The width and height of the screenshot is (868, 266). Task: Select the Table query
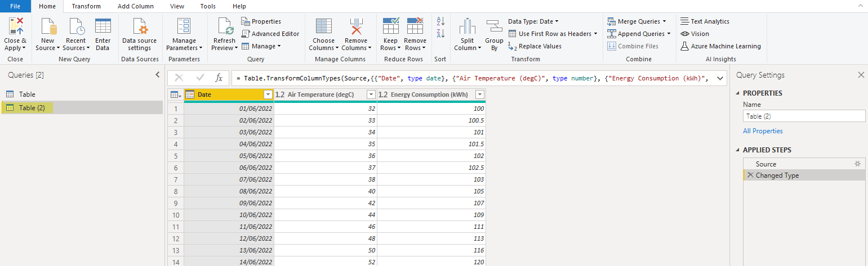point(82,94)
